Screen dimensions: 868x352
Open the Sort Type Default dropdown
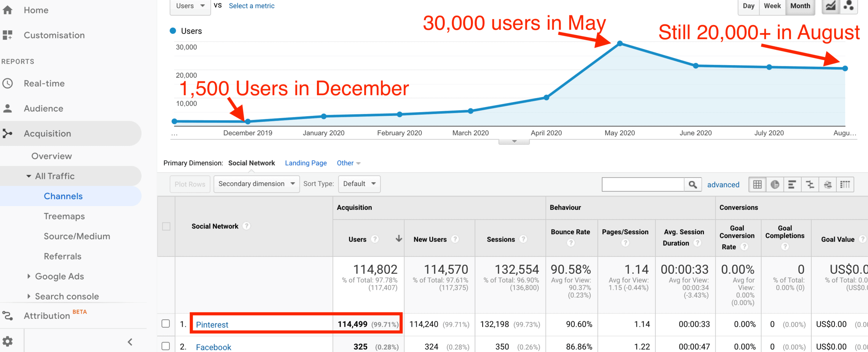pyautogui.click(x=359, y=184)
